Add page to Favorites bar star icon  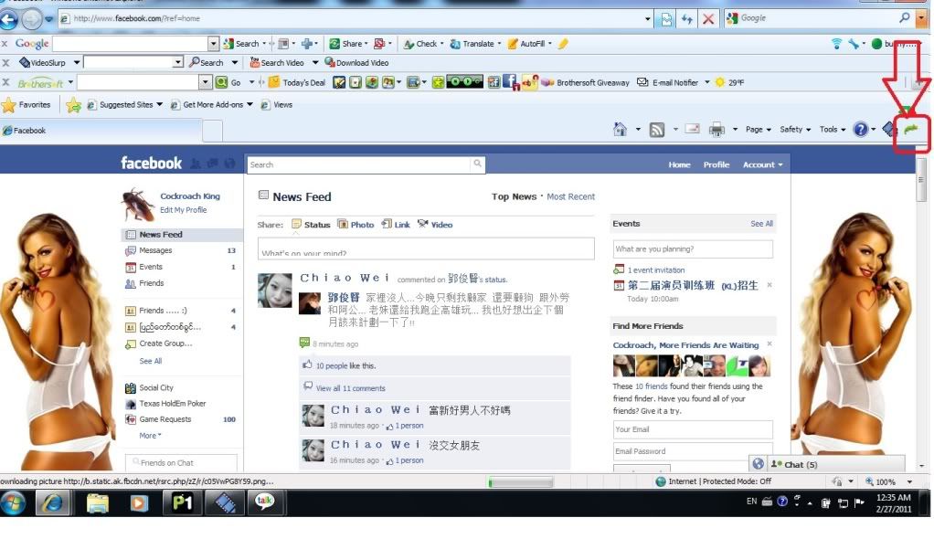tap(74, 105)
